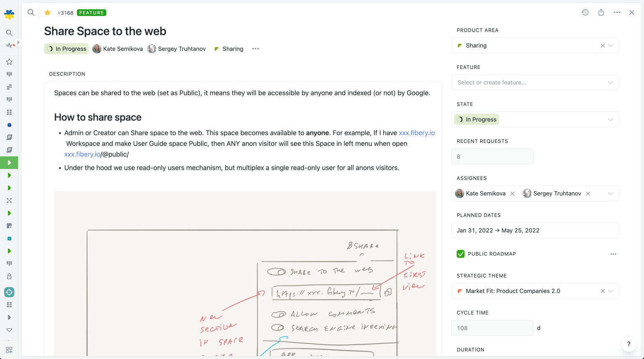Clear the Sharing product area value
This screenshot has width=644, height=359.
tap(602, 45)
